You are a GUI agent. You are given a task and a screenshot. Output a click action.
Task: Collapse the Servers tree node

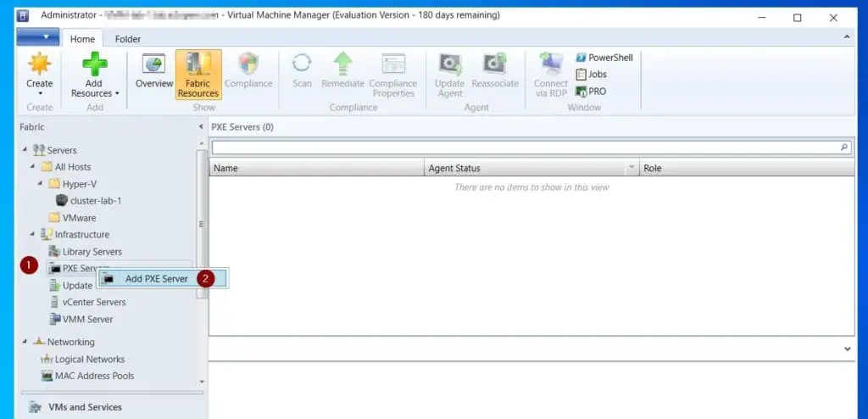pyautogui.click(x=25, y=149)
